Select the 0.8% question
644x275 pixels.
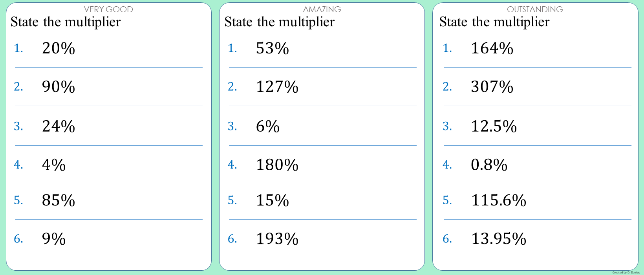coord(489,165)
